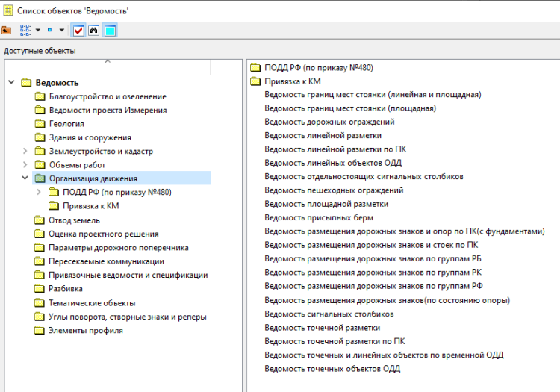Collapse the Организация движения folder
The width and height of the screenshot is (560, 392).
pos(25,178)
